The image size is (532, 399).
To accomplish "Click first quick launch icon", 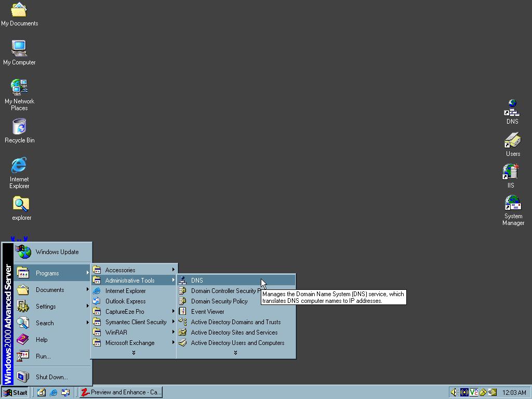I will click(x=42, y=393).
